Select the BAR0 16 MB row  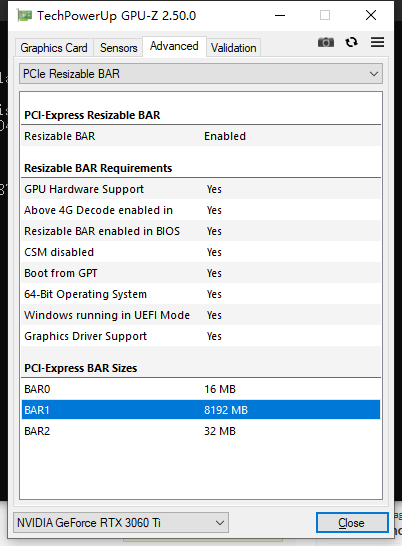201,389
